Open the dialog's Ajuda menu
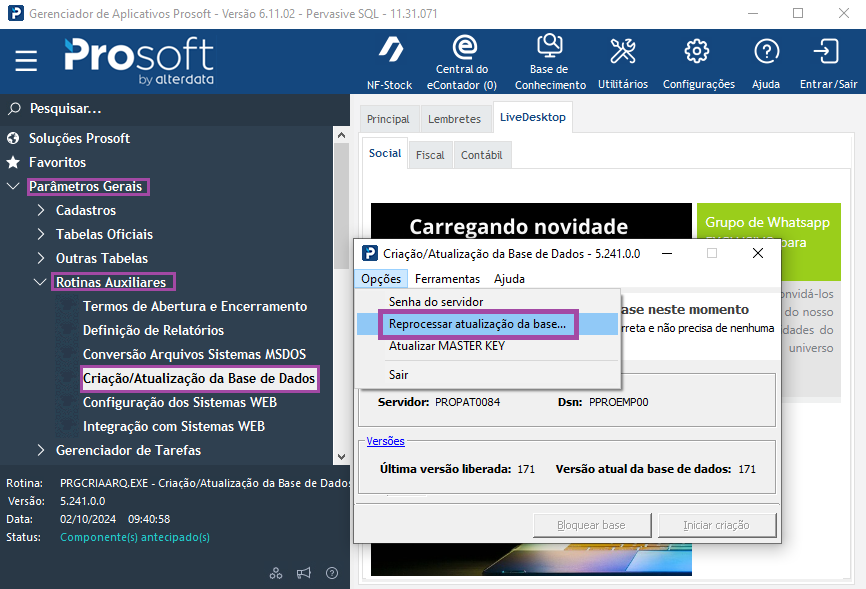 (509, 278)
